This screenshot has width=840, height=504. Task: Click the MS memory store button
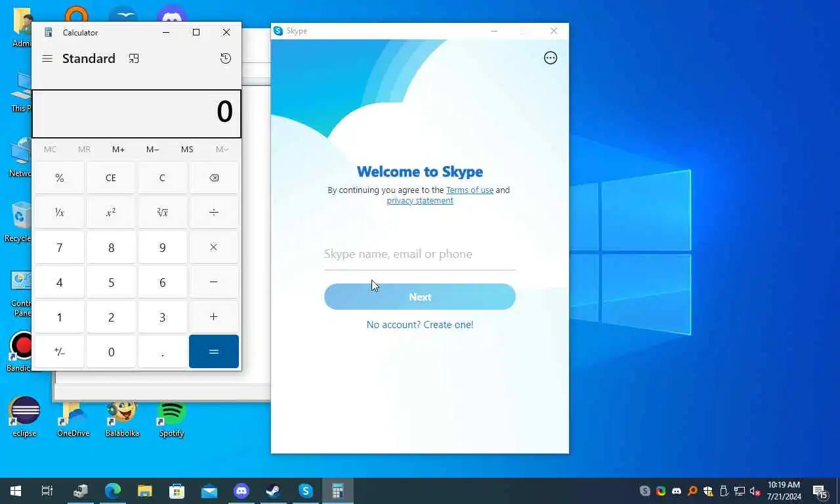coord(187,150)
